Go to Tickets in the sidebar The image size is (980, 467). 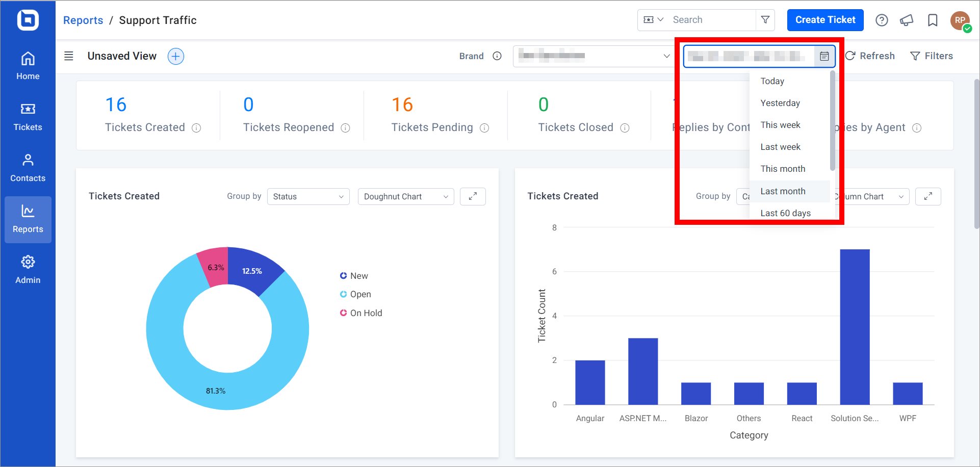(x=28, y=117)
